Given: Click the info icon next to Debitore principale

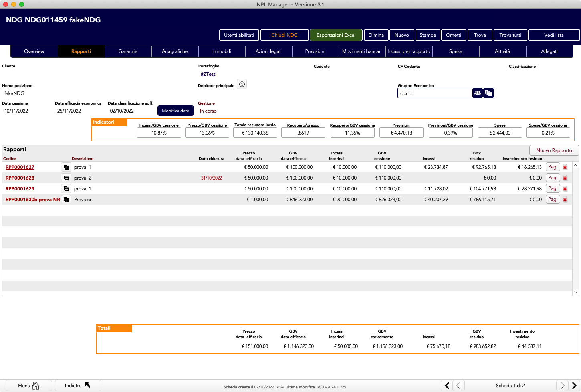Looking at the screenshot, I should tap(242, 85).
